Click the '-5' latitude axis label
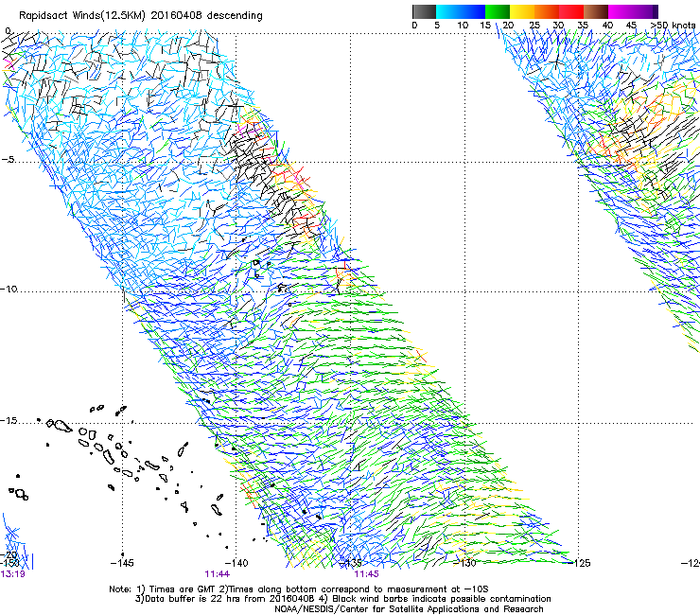Screen dimensions: 700x615 [x=8, y=160]
